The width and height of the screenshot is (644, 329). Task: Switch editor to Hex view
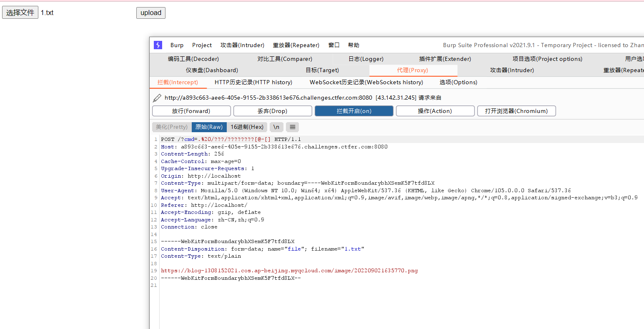pyautogui.click(x=247, y=127)
